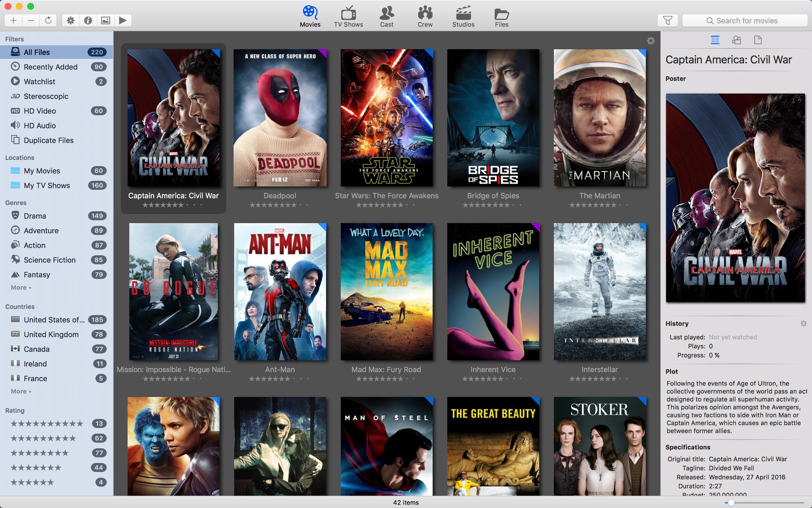Filter by Science Fiction genre
Viewport: 812px width, 508px height.
coord(56,260)
